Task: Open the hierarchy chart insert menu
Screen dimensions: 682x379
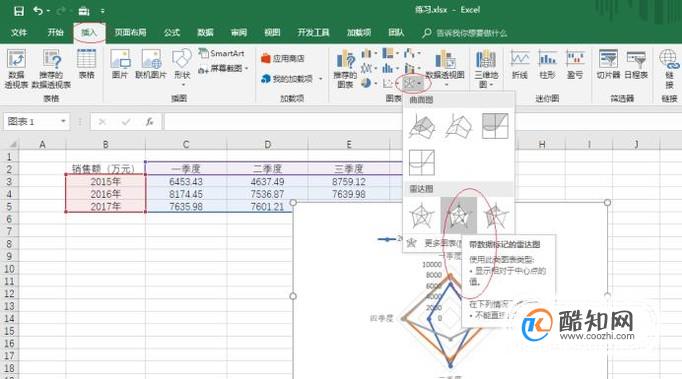Action: click(390, 54)
